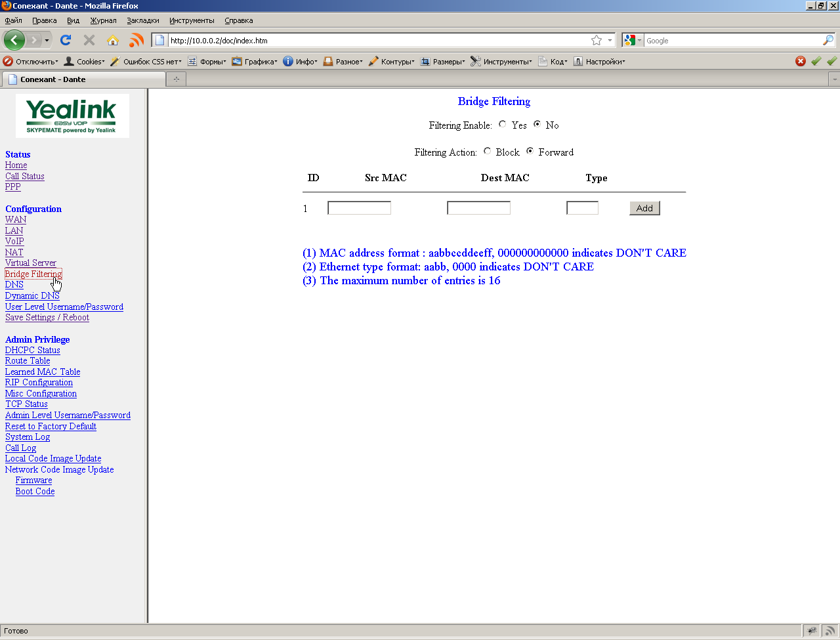Open the Call Status link

pos(25,176)
